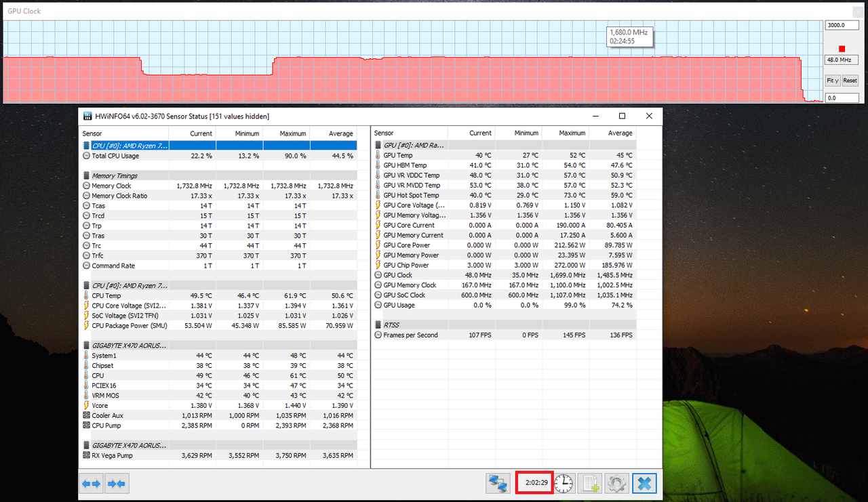
Task: Click thermometer icon beside CPU Temp
Action: pyautogui.click(x=86, y=295)
